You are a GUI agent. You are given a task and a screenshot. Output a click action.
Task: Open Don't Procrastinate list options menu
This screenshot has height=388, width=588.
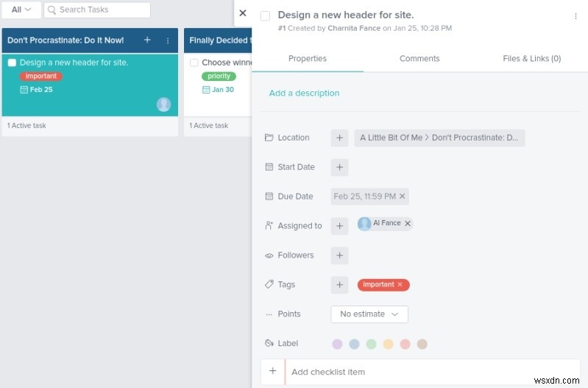pos(168,40)
